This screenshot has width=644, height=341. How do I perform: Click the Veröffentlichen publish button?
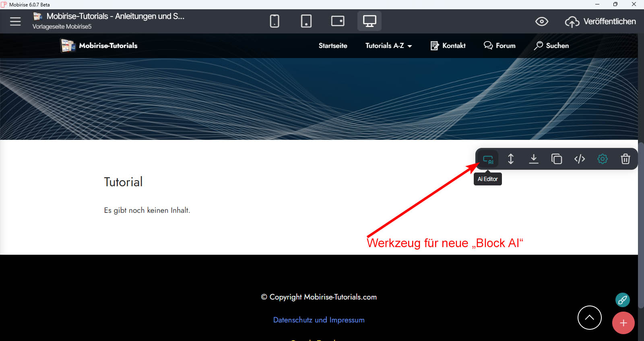(x=601, y=21)
